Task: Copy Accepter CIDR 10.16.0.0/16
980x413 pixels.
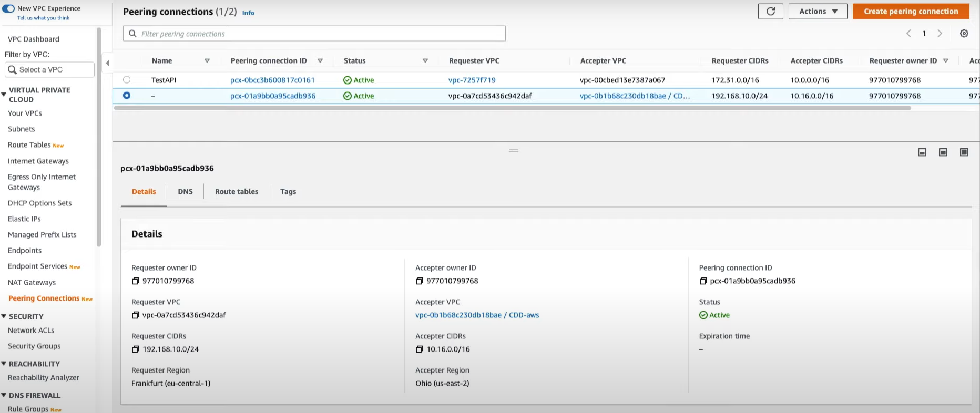Action: [419, 349]
